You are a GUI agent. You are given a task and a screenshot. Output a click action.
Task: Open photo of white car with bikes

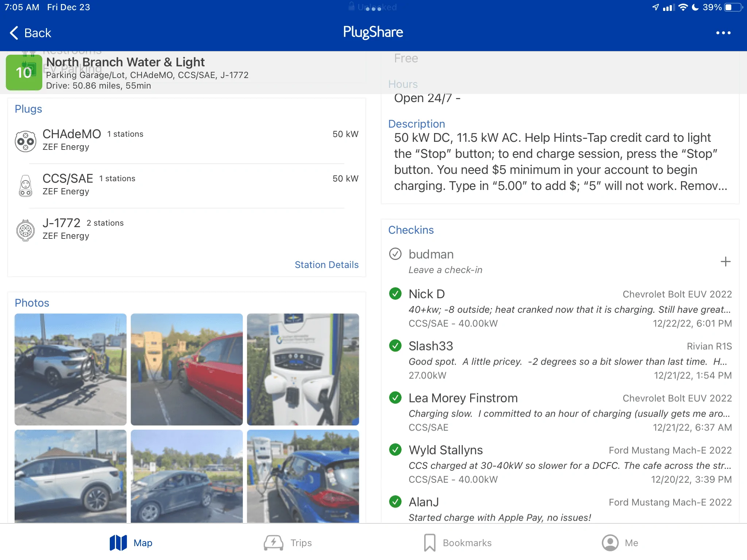tap(70, 369)
